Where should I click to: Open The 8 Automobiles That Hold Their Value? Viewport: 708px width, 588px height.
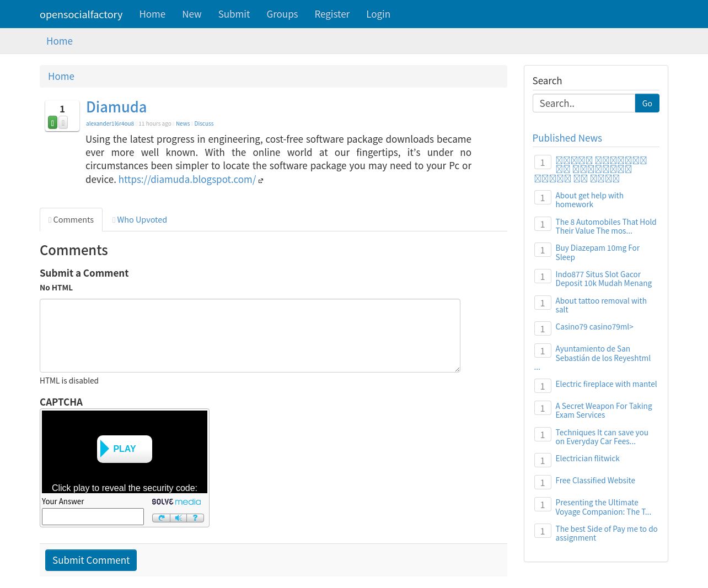coord(606,226)
